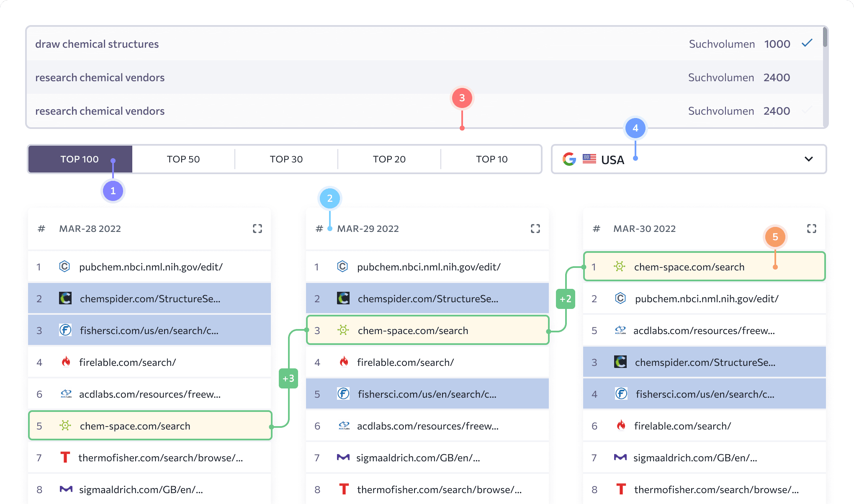Open chem-space.com/search link in MAR-28 column
Viewport: 854px width, 504px height.
[x=135, y=426]
